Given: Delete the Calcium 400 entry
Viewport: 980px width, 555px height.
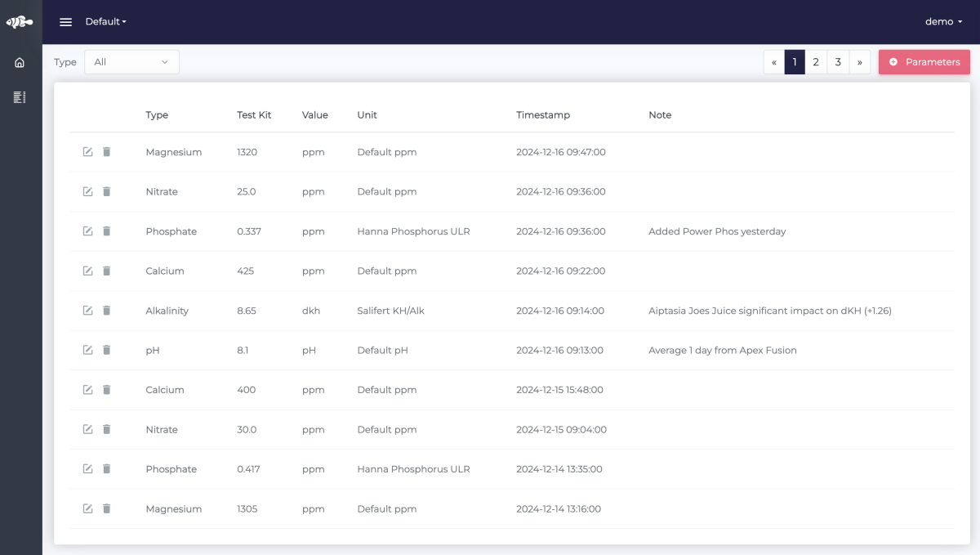Looking at the screenshot, I should (x=106, y=390).
